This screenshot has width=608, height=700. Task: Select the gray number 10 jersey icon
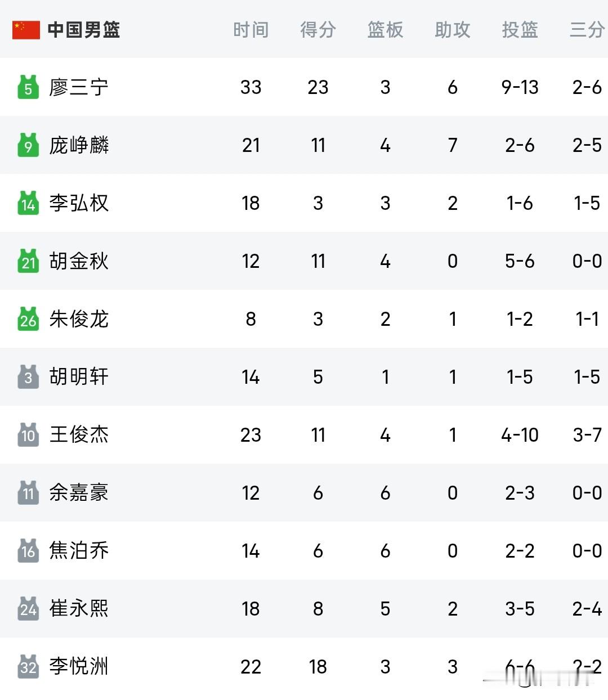(28, 435)
